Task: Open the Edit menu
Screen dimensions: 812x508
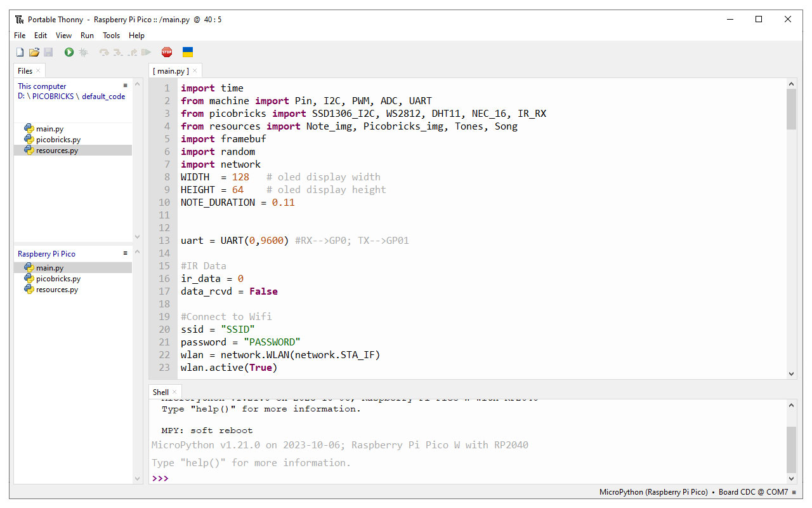Action: 41,36
